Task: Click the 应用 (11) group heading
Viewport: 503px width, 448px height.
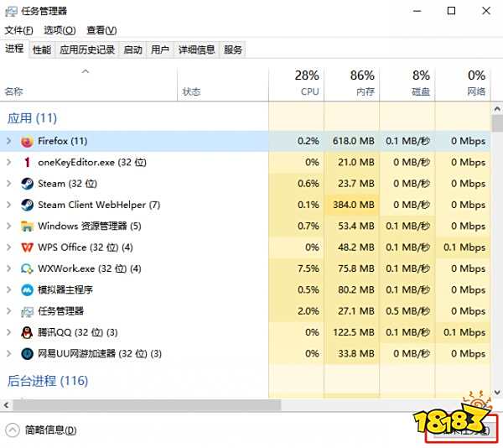Action: (32, 118)
